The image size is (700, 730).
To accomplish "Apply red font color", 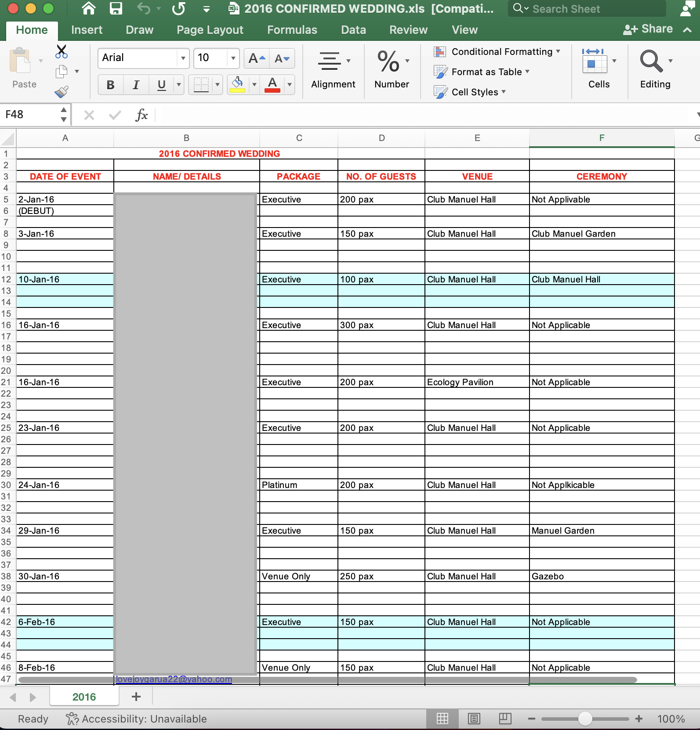I will point(272,85).
